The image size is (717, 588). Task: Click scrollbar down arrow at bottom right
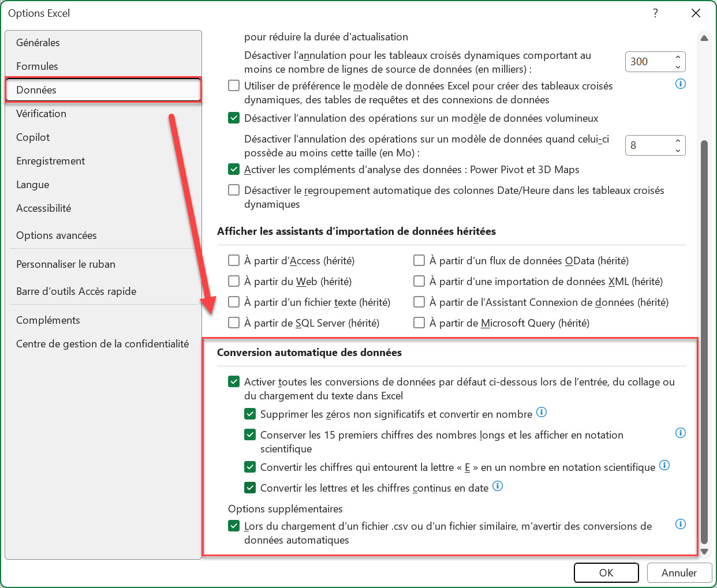704,552
